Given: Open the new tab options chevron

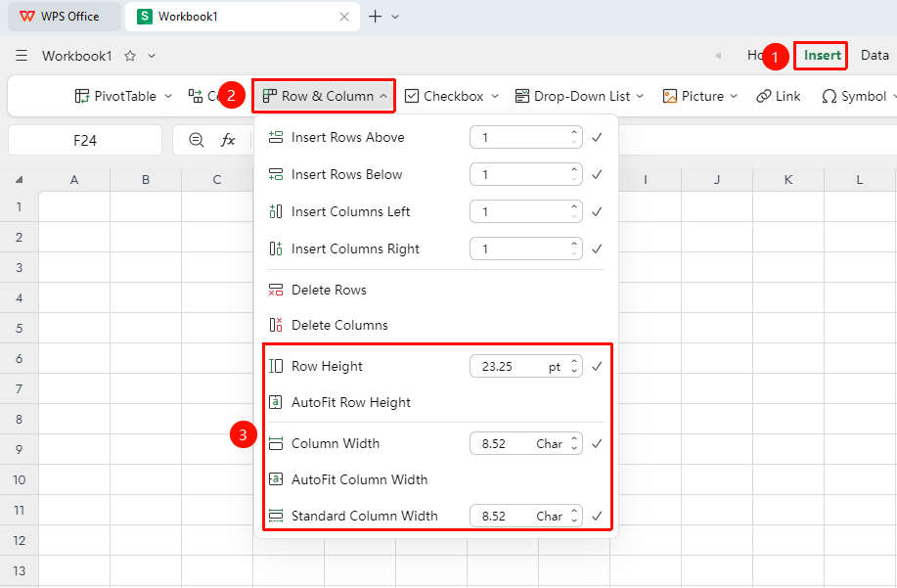Looking at the screenshot, I should pyautogui.click(x=395, y=17).
